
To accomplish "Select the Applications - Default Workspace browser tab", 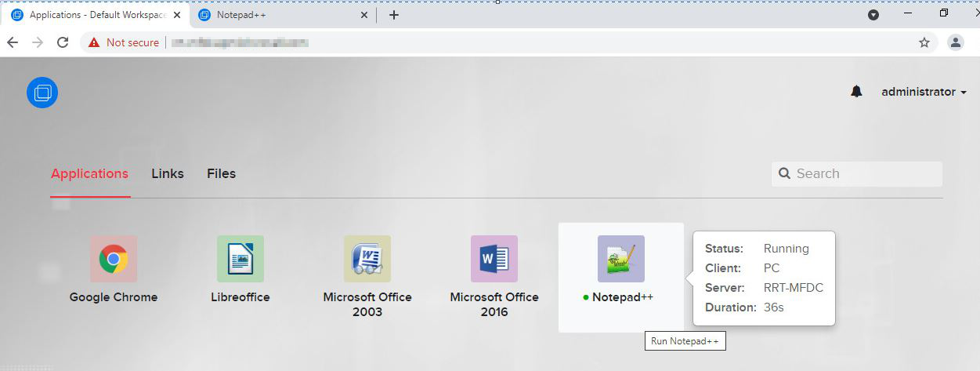I will pos(96,15).
